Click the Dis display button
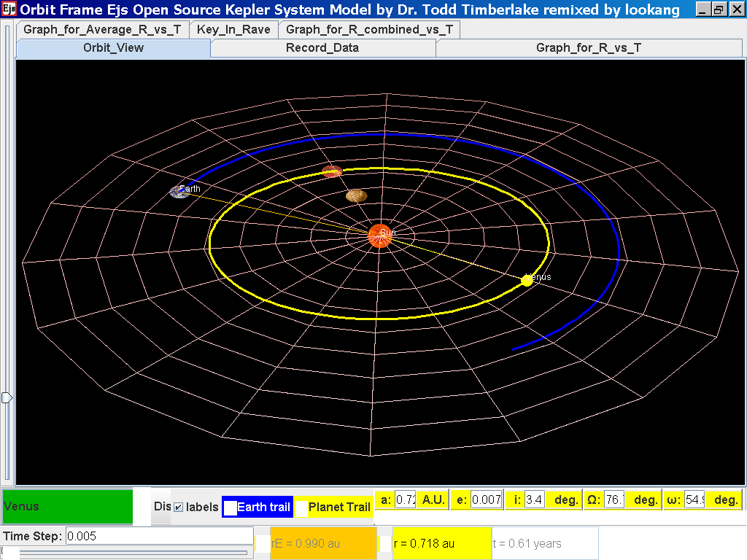747x560 pixels. click(161, 507)
